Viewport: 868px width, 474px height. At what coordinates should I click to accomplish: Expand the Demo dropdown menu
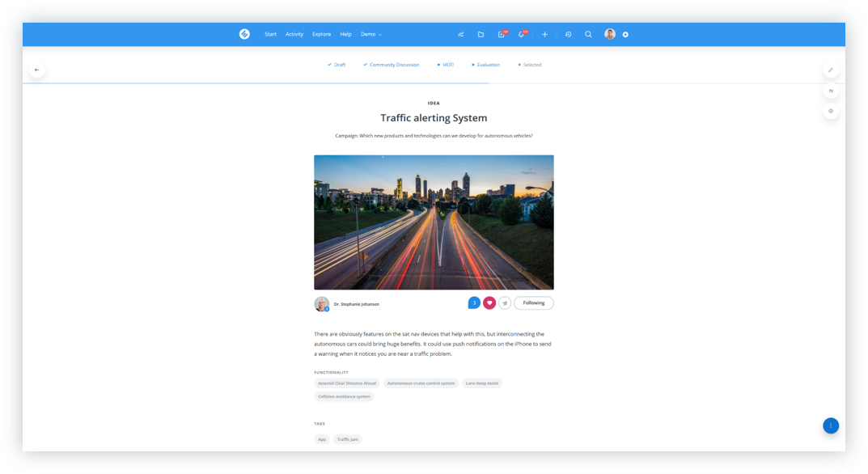tap(370, 35)
